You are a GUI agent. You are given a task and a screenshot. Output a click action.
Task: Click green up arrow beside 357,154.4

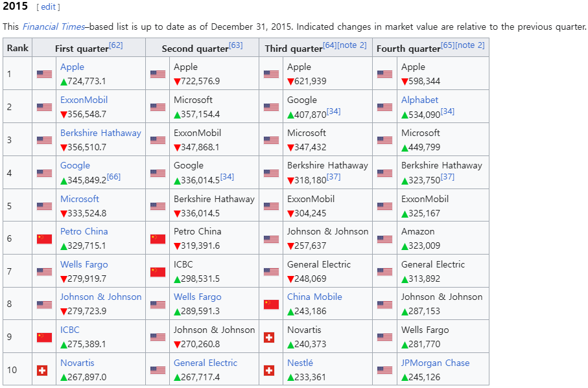click(x=177, y=115)
